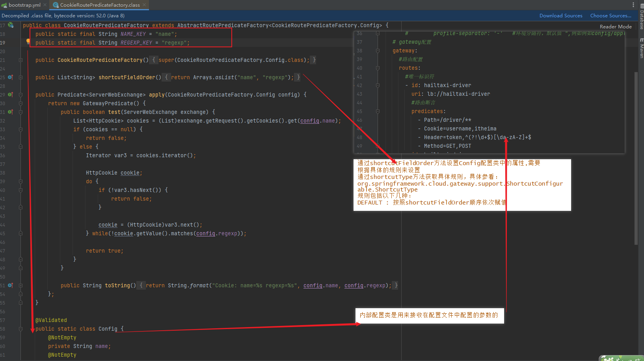Expand the folded shortcutFieldOrder method body
Screen dimensions: 644x361
(20, 77)
